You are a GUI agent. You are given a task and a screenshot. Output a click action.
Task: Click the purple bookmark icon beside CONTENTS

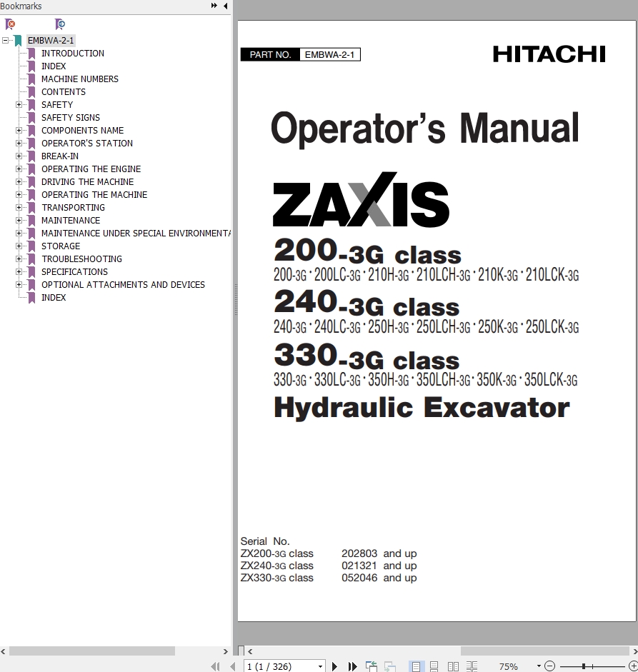coord(31,91)
